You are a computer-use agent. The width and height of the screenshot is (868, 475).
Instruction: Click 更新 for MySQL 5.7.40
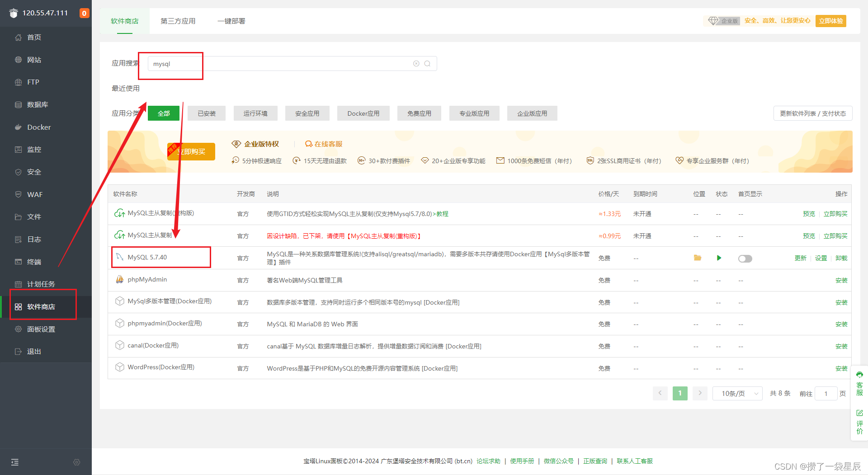click(x=801, y=258)
